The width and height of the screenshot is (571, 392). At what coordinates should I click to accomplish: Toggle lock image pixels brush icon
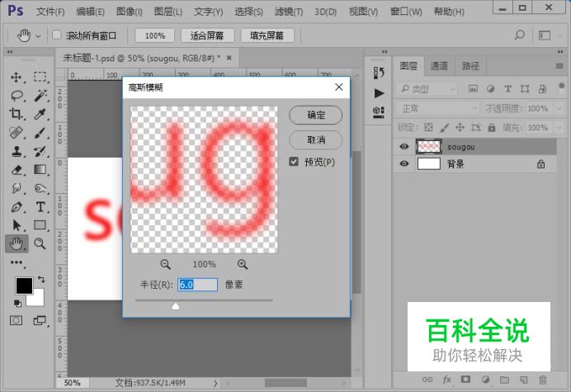444,127
